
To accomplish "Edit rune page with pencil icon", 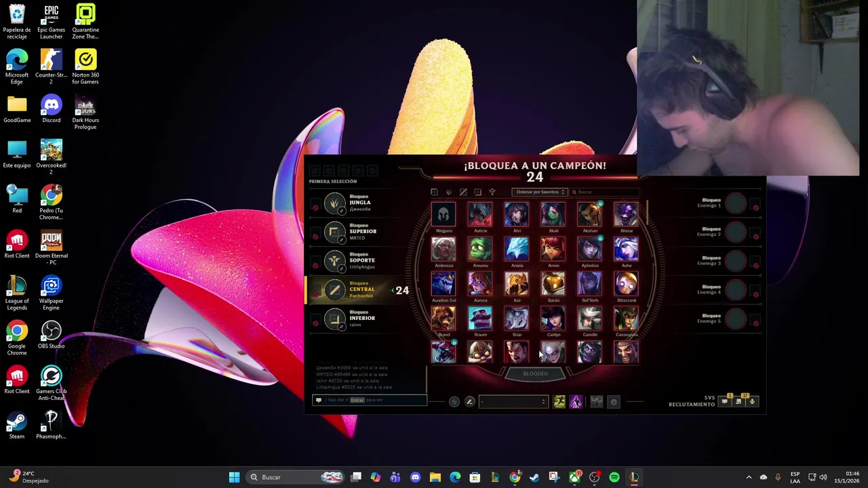I will 469,402.
